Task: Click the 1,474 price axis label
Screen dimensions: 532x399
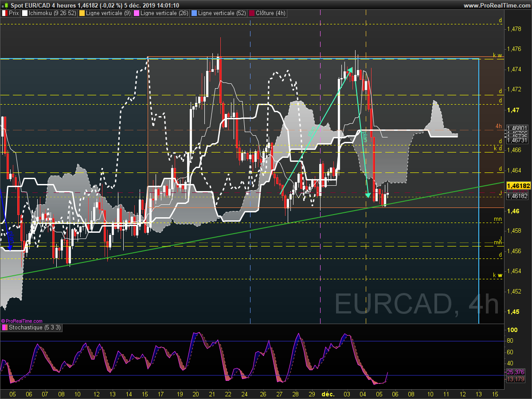Action: (514, 69)
